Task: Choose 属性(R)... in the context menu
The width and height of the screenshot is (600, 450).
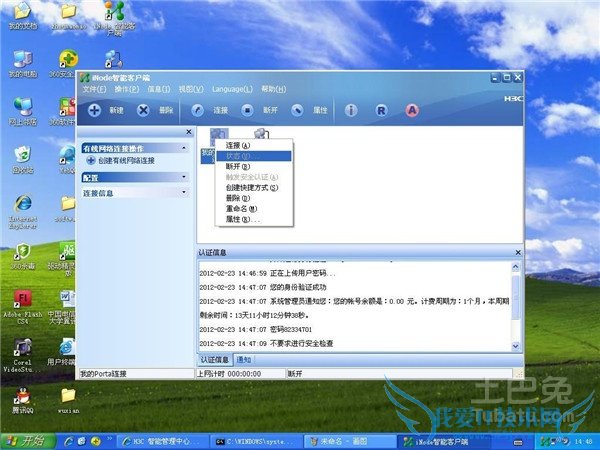Action: pyautogui.click(x=254, y=219)
